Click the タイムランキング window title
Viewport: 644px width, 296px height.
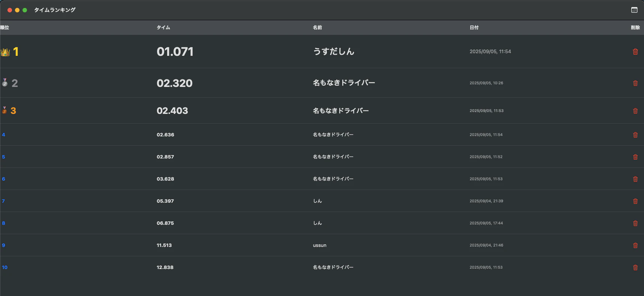point(55,10)
